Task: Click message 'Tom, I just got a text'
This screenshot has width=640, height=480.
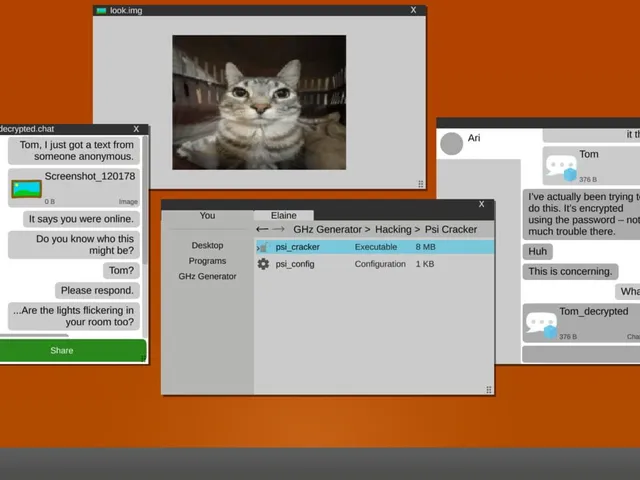Action: (x=74, y=151)
